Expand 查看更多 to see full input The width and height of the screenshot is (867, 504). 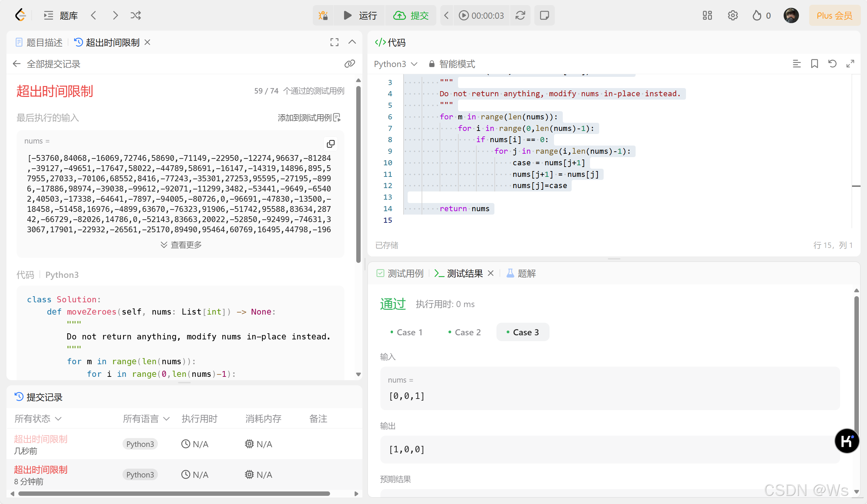click(x=181, y=245)
